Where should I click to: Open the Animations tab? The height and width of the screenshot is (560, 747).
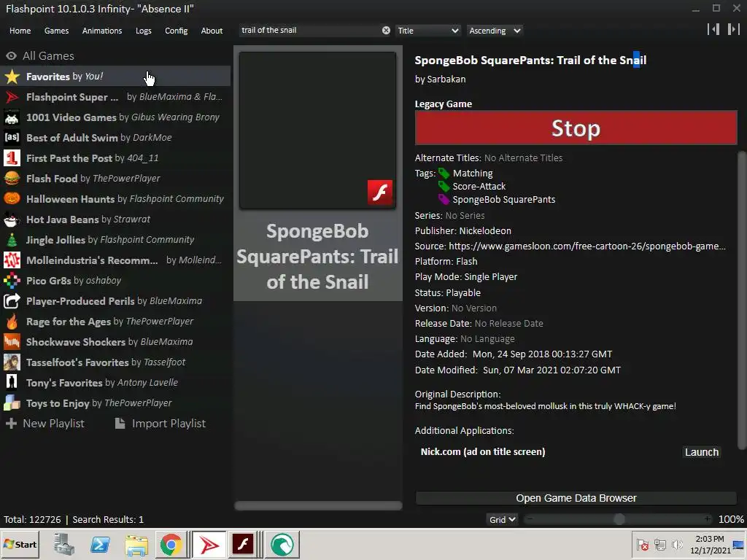coord(102,31)
